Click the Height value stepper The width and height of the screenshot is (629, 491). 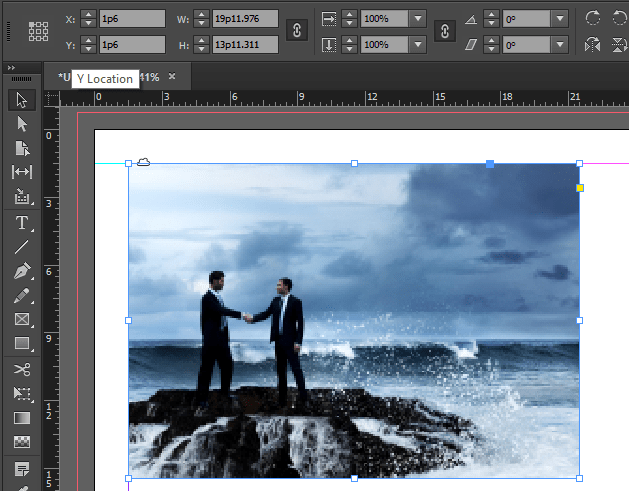tap(201, 45)
